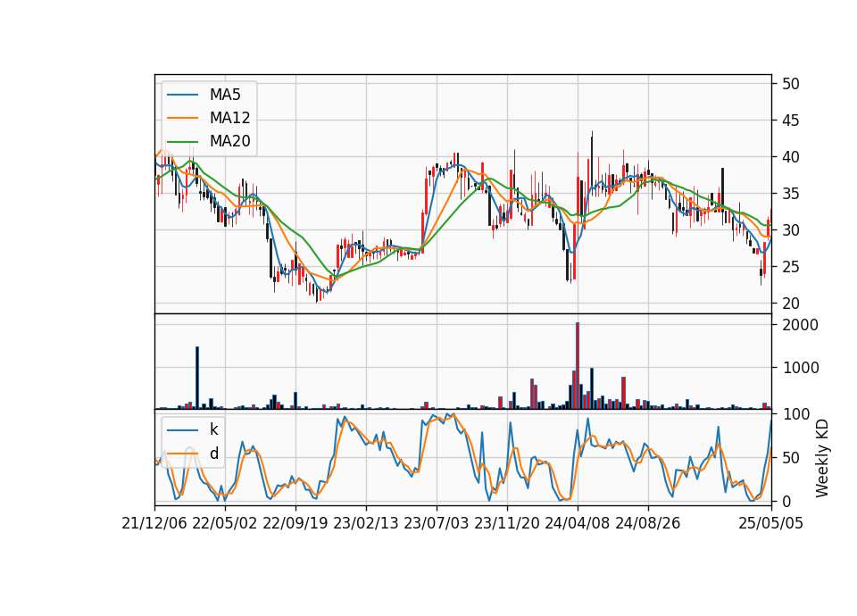Viewport: 857px width, 616px height.
Task: Click the volume axis value 1000
Action: tap(800, 367)
